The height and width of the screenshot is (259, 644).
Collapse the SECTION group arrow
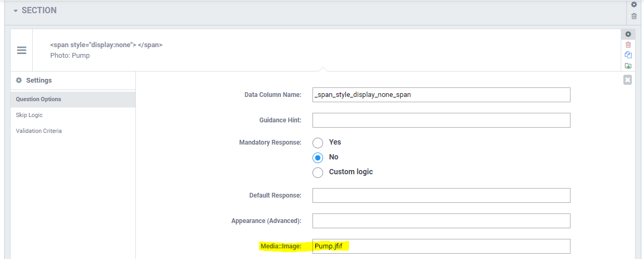tap(16, 11)
